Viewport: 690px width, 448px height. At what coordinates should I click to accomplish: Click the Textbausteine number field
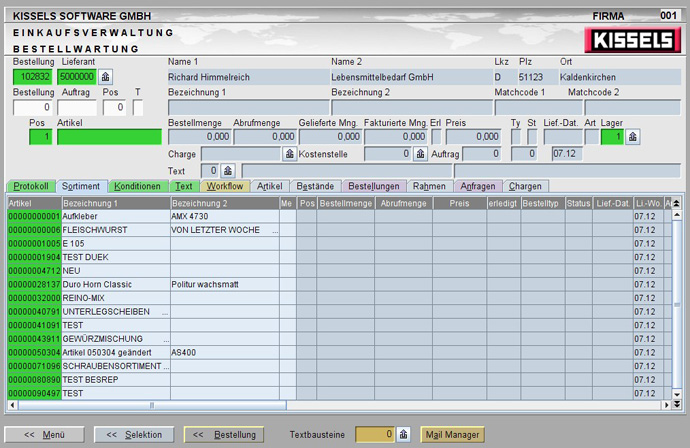point(375,434)
